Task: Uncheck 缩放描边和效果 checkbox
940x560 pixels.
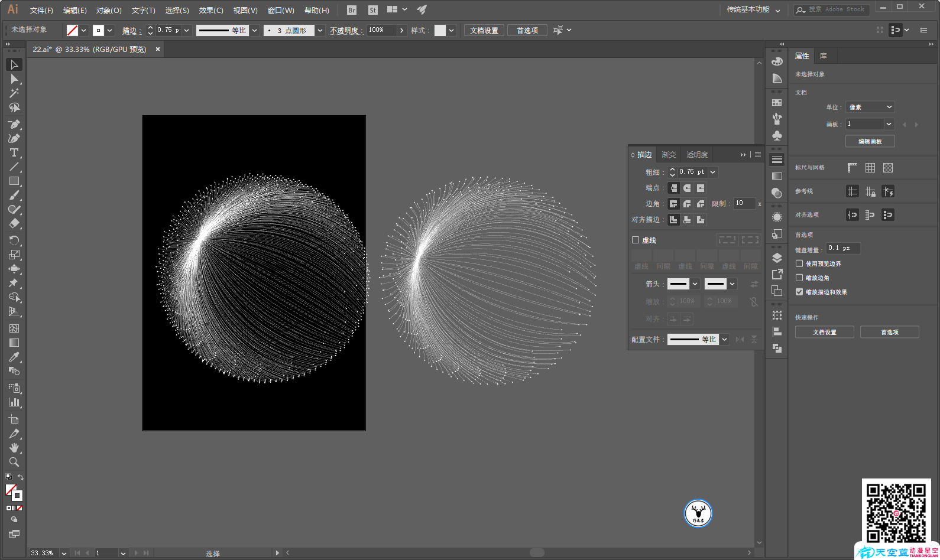Action: (x=799, y=292)
